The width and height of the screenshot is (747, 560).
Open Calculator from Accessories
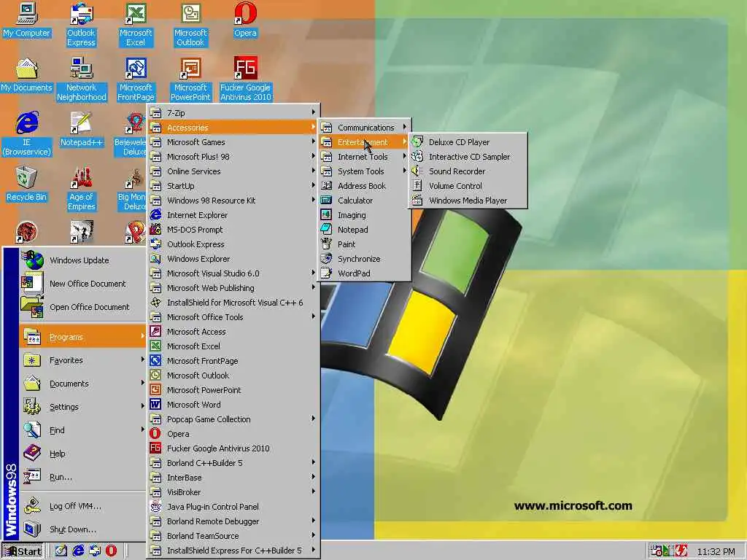click(x=365, y=201)
